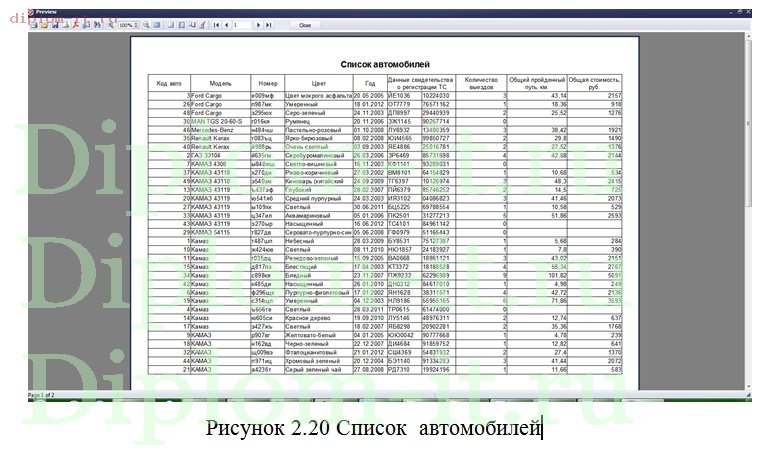
Task: Click the page number field showing 1
Action: [x=241, y=25]
